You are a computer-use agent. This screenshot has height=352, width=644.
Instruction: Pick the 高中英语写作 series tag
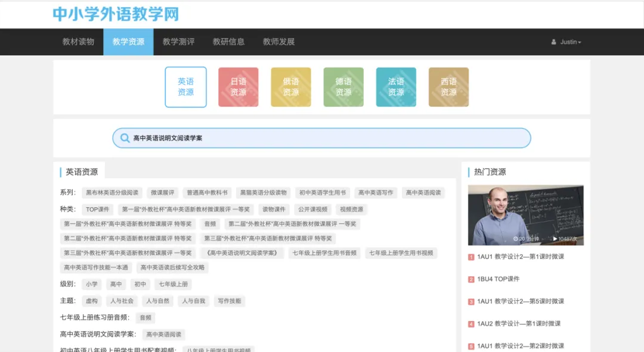376,193
